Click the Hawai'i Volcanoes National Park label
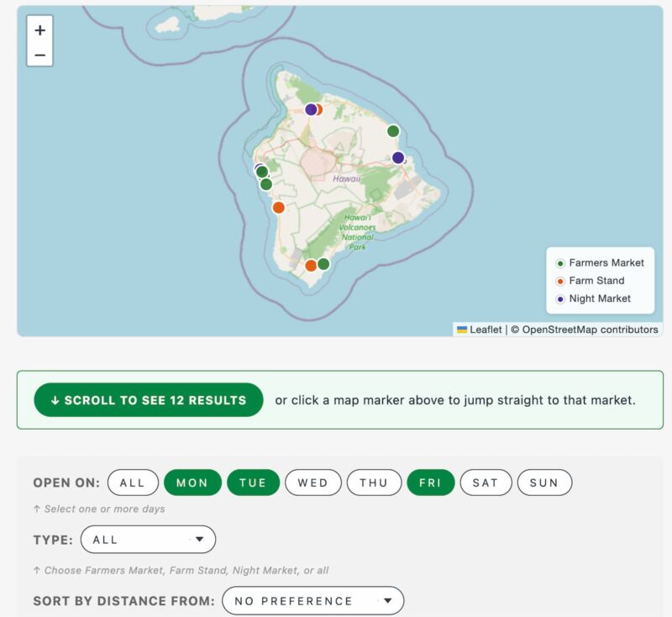 358,232
